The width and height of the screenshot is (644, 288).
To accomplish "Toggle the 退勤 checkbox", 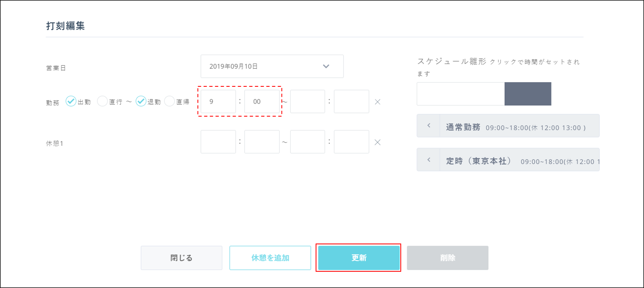I will 141,101.
